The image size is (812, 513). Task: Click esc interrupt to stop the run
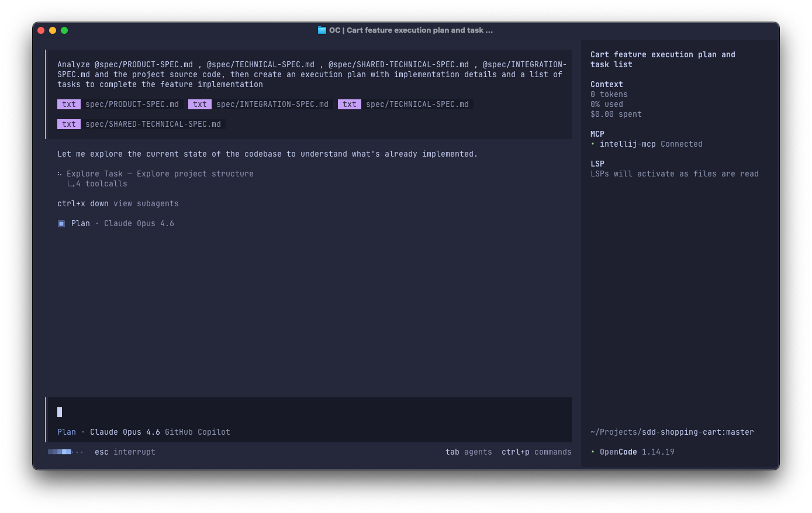pos(125,452)
